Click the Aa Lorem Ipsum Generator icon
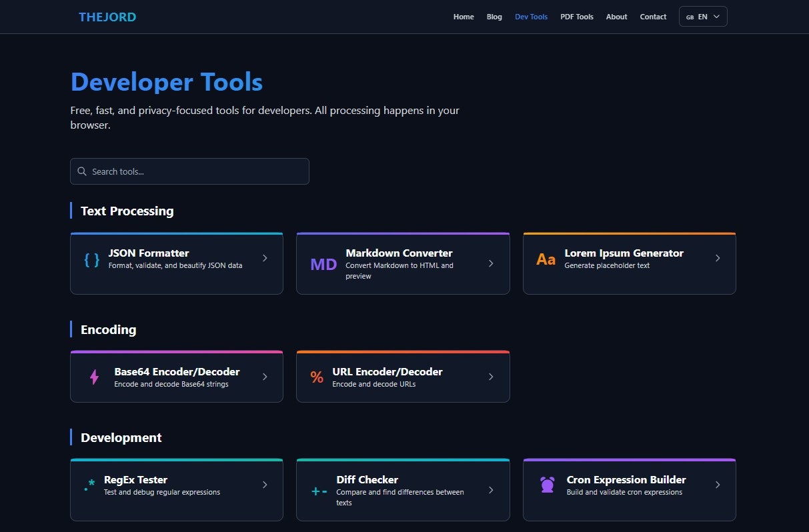 [x=546, y=259]
